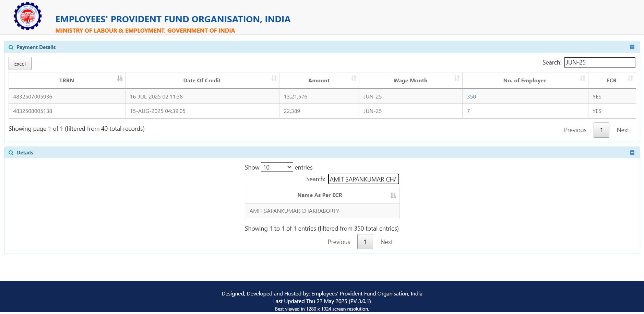Sort table by TRRN column icon
Image resolution: width=644 pixels, height=314 pixels.
(120, 78)
